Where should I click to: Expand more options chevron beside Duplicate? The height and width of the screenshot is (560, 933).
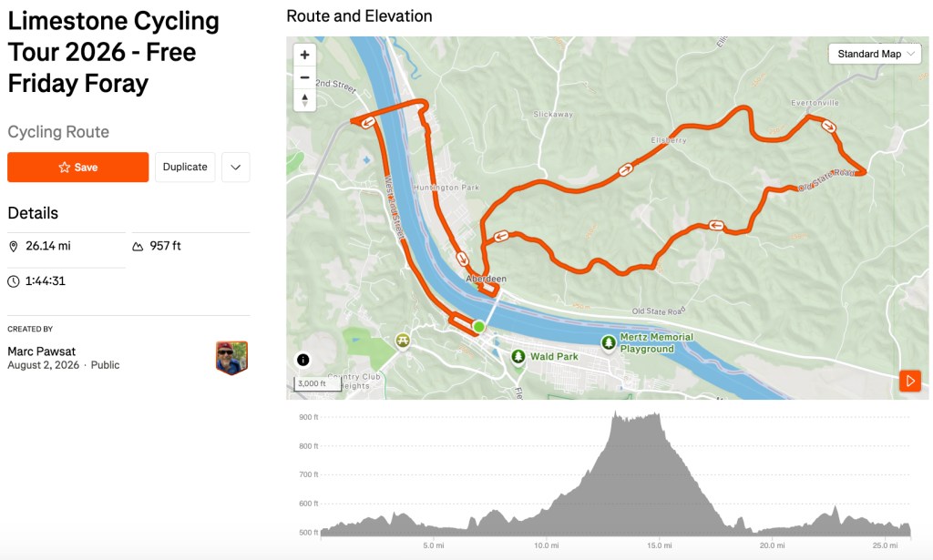pos(236,167)
